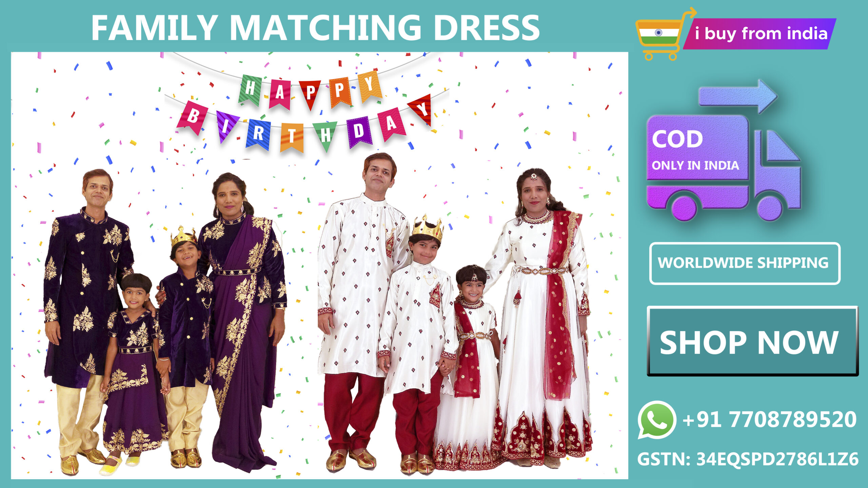The image size is (868, 488).
Task: Click the green 'H' flag in HAPPY
Action: (x=250, y=90)
